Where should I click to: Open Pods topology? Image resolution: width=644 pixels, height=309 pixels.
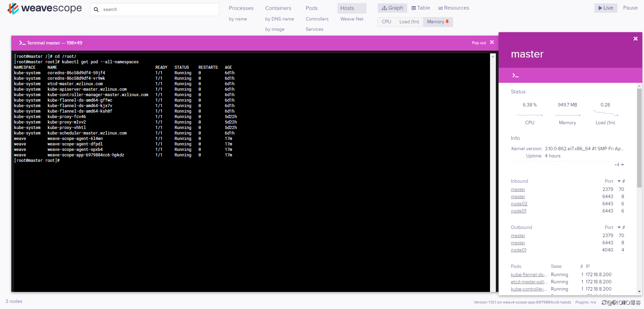click(311, 8)
